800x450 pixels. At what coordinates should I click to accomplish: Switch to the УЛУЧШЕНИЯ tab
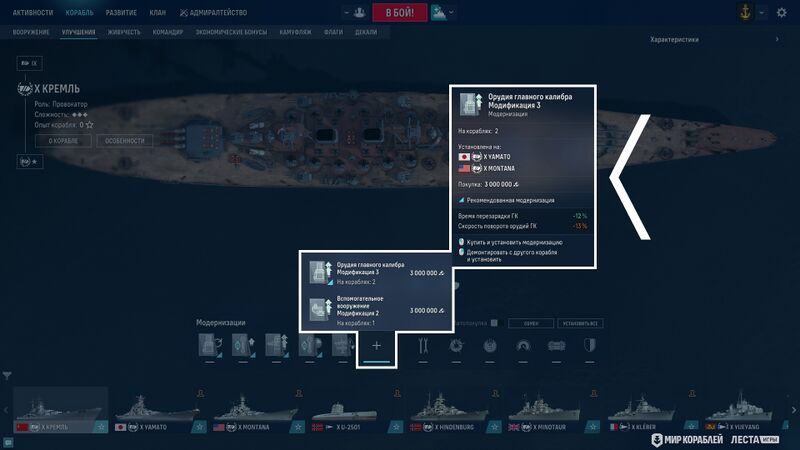tap(79, 32)
